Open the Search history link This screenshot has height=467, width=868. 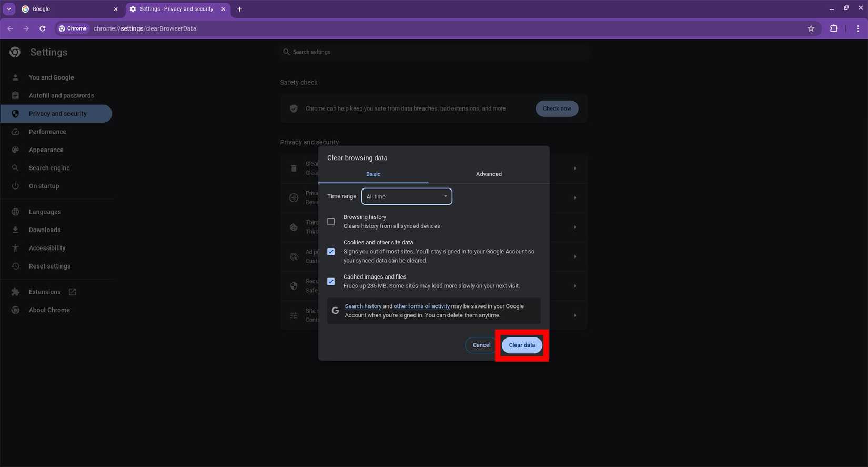click(x=363, y=306)
